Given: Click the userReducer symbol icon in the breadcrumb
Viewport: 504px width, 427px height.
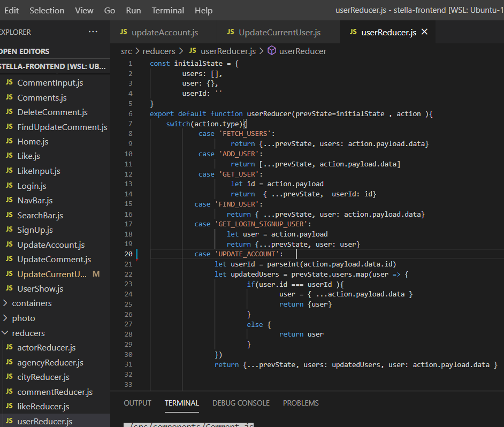Looking at the screenshot, I should pyautogui.click(x=271, y=51).
